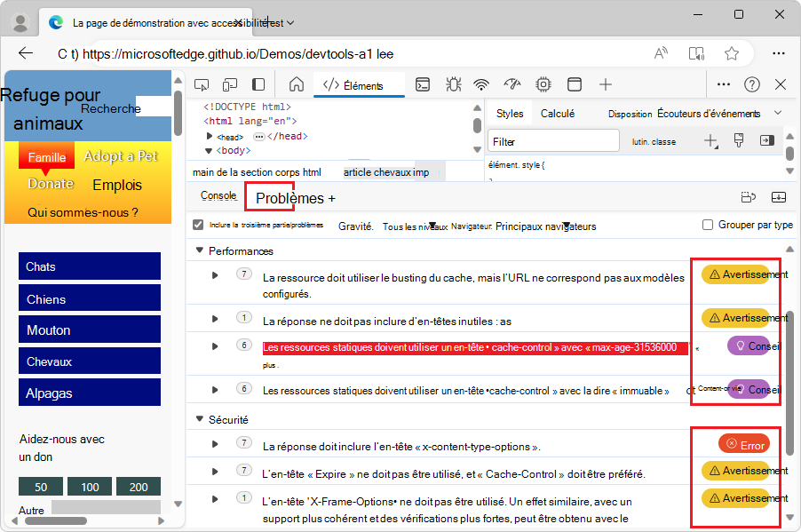This screenshot has height=532, width=801.
Task: Click the 100 donation amount button
Action: pos(90,487)
